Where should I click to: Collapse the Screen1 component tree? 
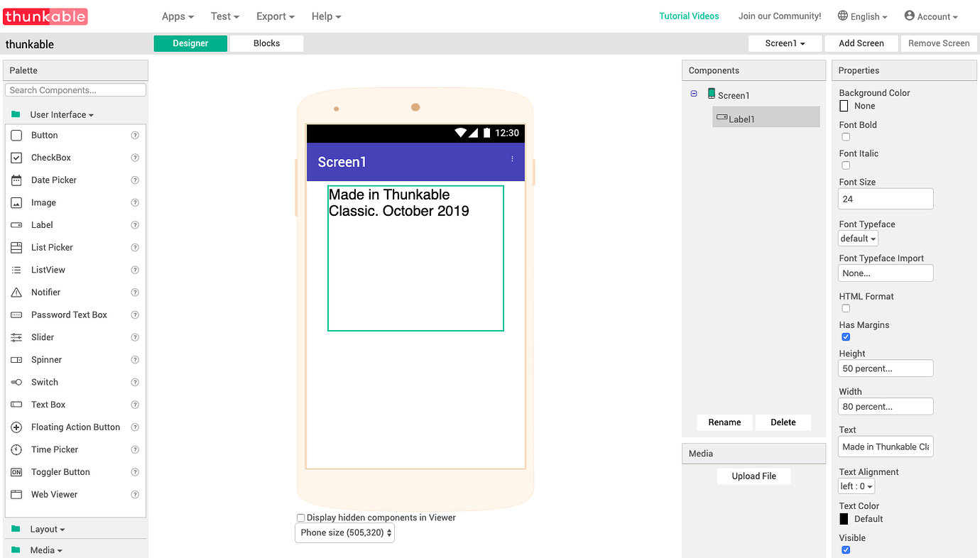(x=694, y=93)
